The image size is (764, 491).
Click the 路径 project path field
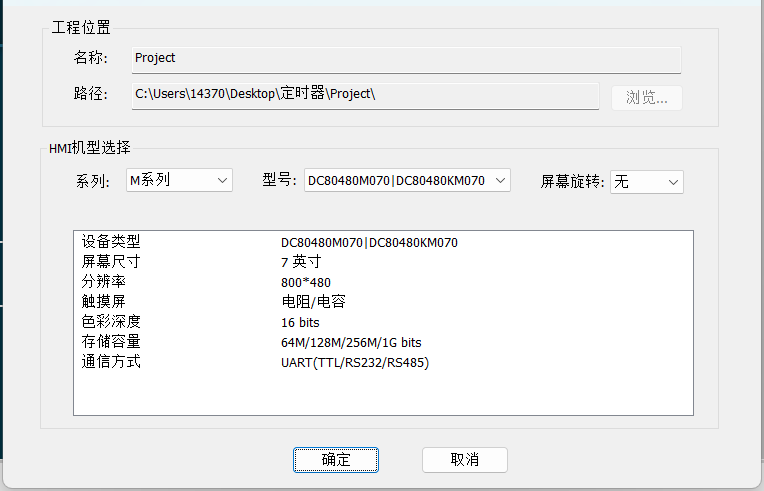coord(365,96)
